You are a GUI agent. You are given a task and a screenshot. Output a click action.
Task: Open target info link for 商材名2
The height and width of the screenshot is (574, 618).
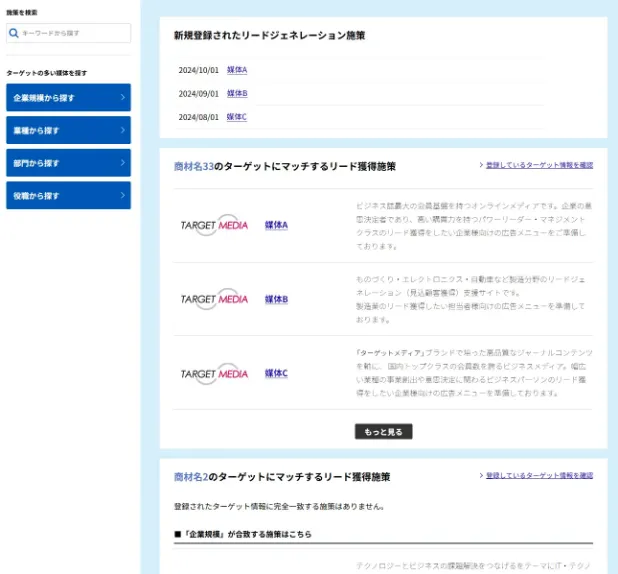540,476
